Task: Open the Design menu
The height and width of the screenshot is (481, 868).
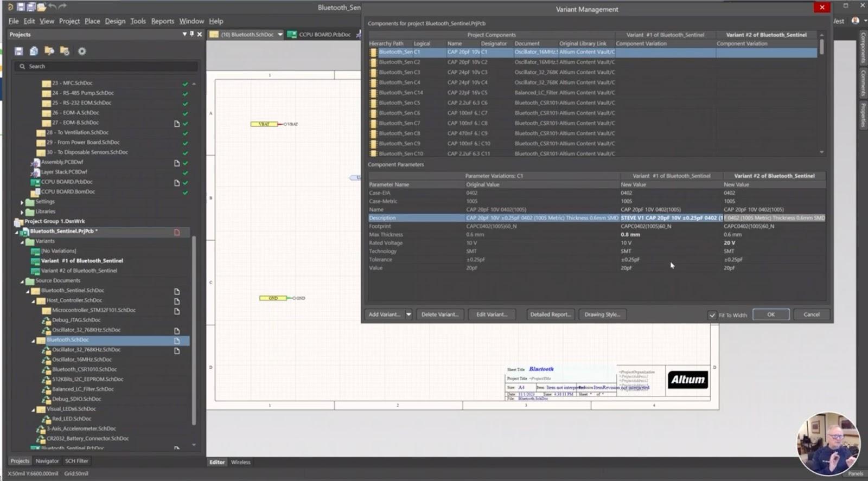Action: point(114,21)
